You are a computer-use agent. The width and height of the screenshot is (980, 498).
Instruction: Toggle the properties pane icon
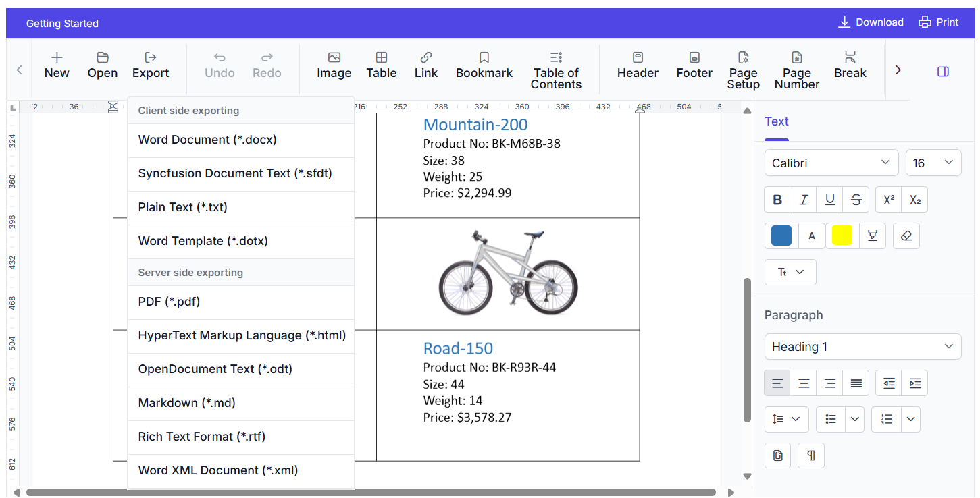(x=944, y=71)
